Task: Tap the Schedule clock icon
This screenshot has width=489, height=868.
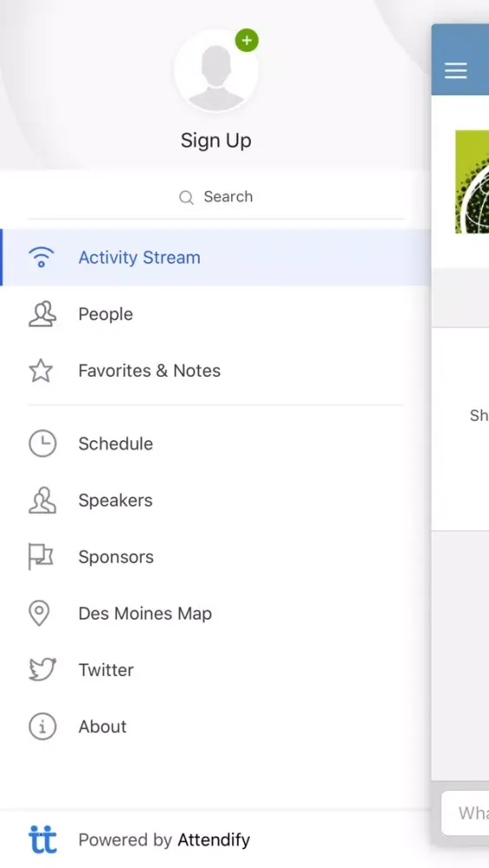Action: pos(42,444)
